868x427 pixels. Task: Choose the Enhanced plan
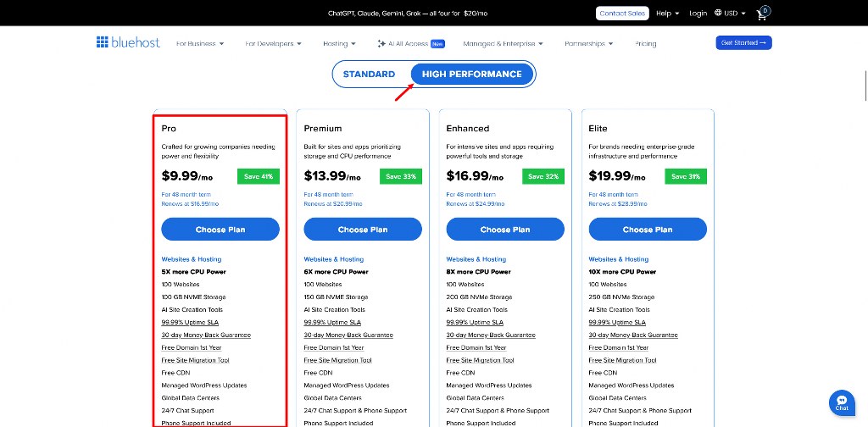tap(505, 229)
